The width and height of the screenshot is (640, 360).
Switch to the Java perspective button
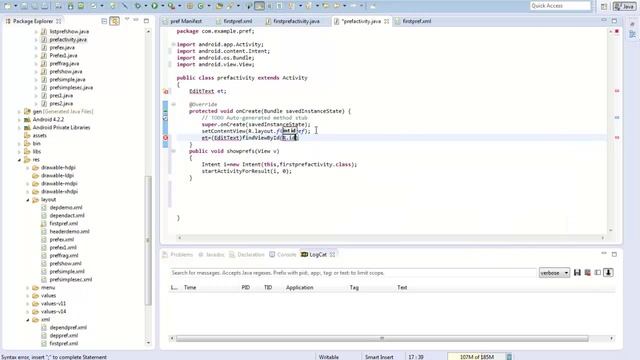[x=624, y=6]
